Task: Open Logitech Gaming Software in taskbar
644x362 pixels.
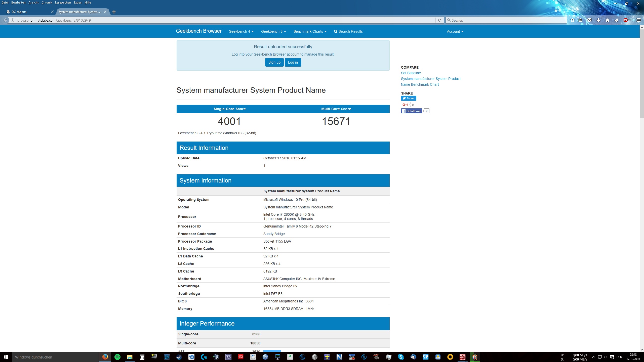Action: pyautogui.click(x=204, y=357)
